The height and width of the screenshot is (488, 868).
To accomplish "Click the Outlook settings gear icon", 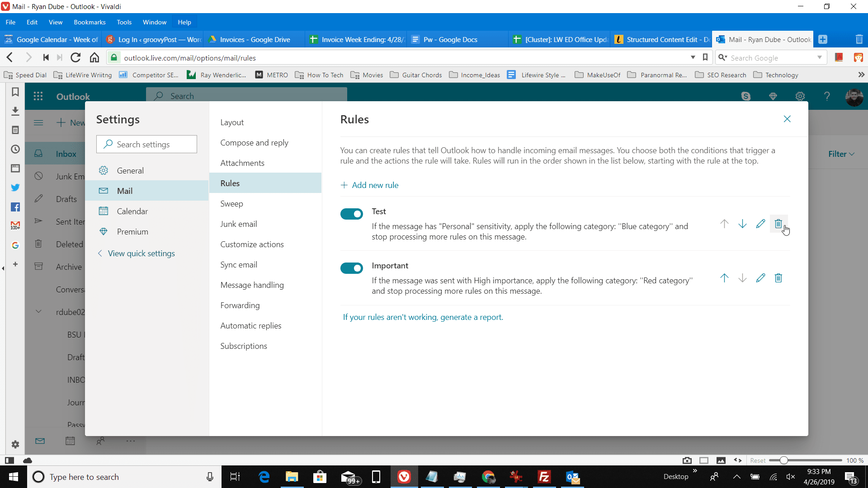I will point(800,96).
